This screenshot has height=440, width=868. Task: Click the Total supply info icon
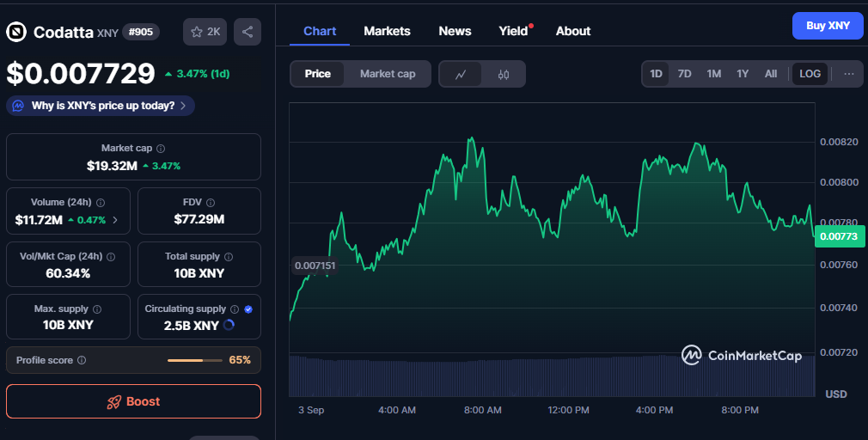pyautogui.click(x=229, y=257)
